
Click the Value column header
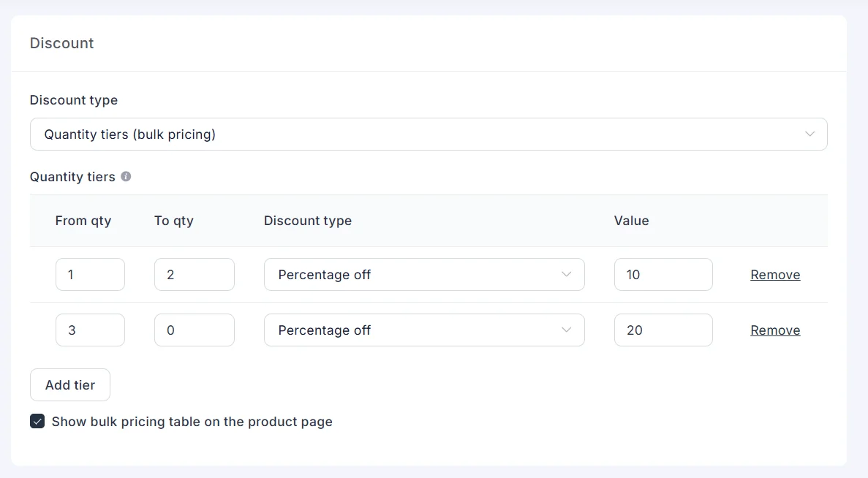631,221
